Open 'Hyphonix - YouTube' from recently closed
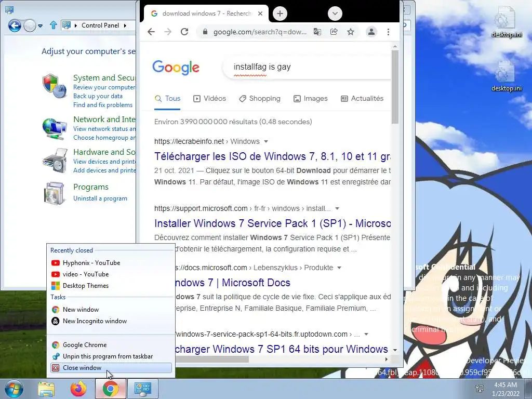The image size is (532, 399). click(111, 262)
